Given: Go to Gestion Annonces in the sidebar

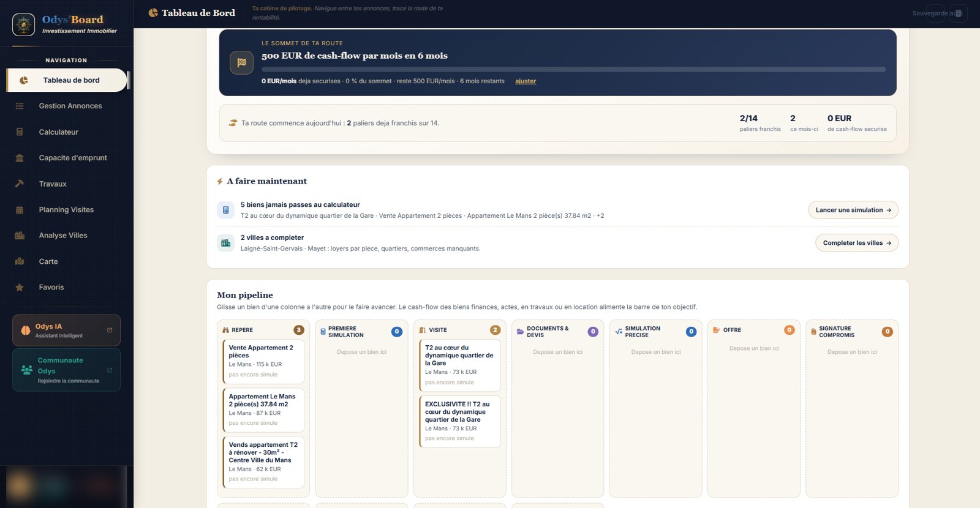Looking at the screenshot, I should tap(66, 106).
